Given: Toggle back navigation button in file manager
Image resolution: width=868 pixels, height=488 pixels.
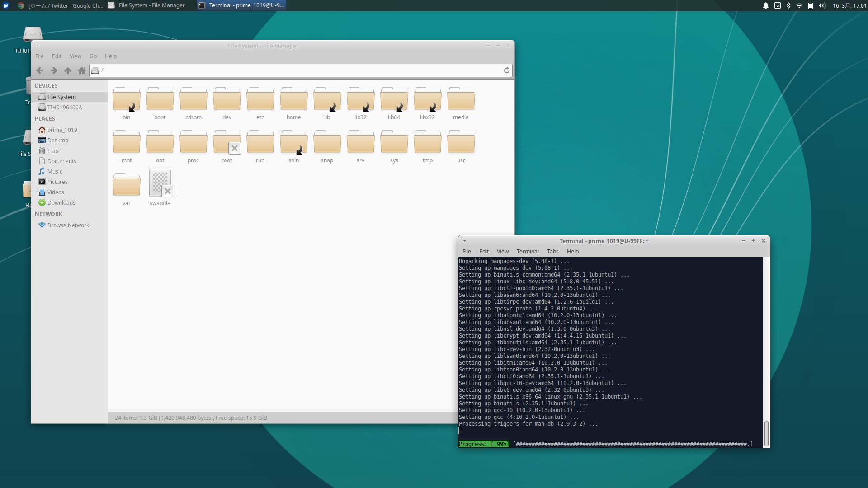Looking at the screenshot, I should point(39,70).
